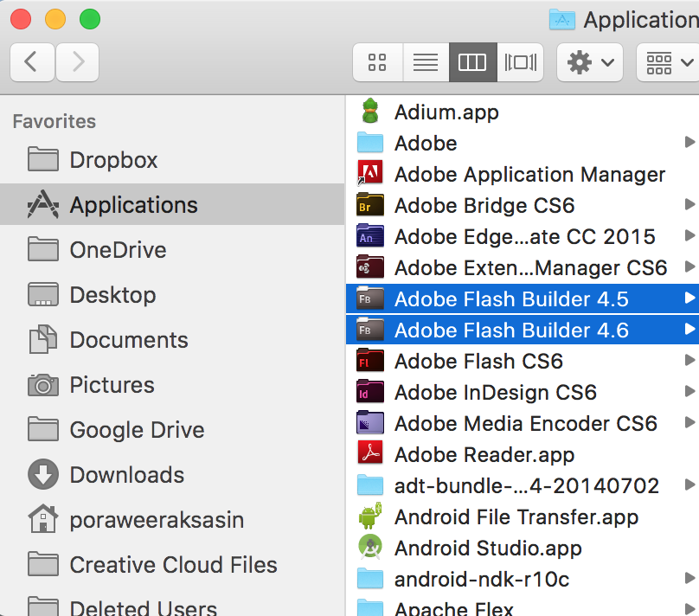The image size is (699, 616).
Task: Expand the Adobe Flash Builder 4.5 arrow
Action: click(x=689, y=298)
